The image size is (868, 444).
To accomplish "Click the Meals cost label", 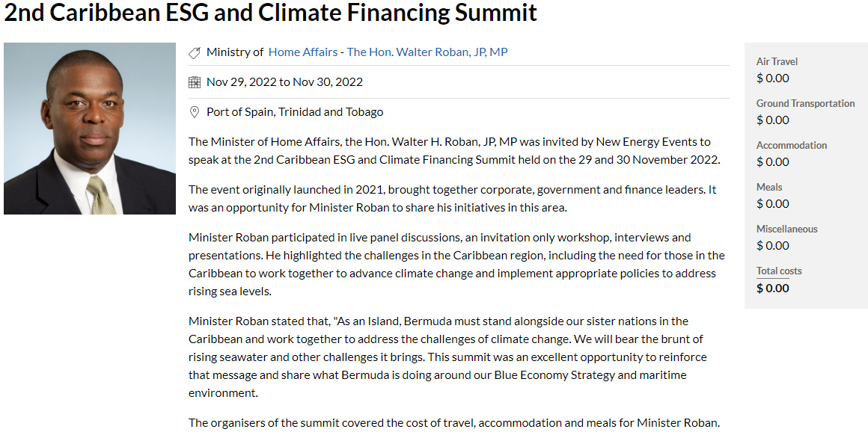I will (x=768, y=187).
